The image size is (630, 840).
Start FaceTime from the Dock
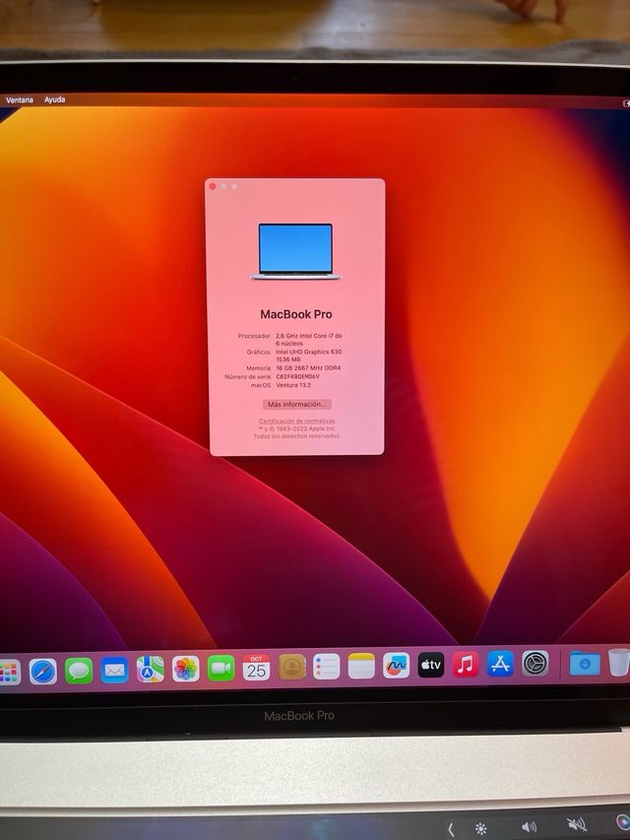coord(221,668)
